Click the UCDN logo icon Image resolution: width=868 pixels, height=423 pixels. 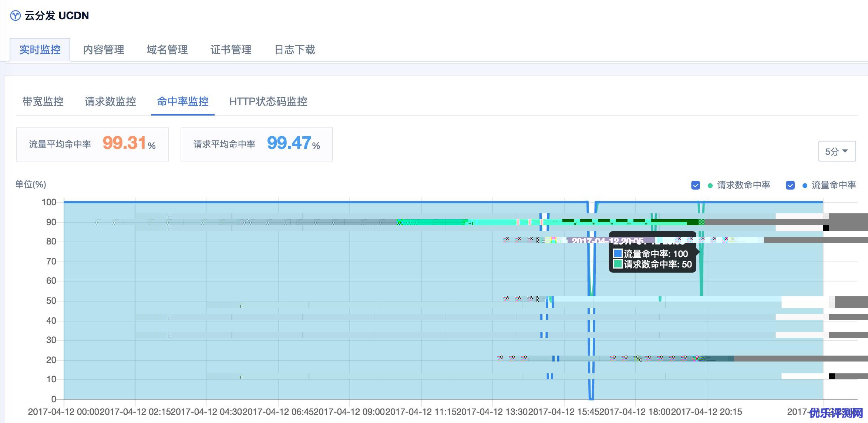tap(15, 16)
